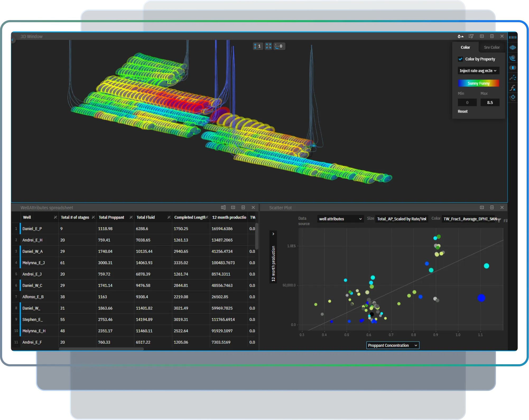
Task: Open the fx function calculator sidebar icon
Action: pos(513,88)
